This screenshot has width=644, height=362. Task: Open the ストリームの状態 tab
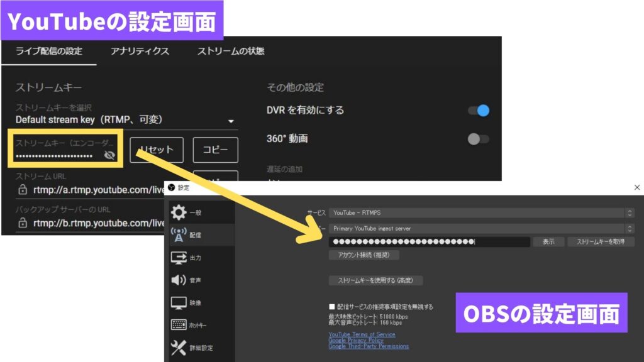point(231,52)
